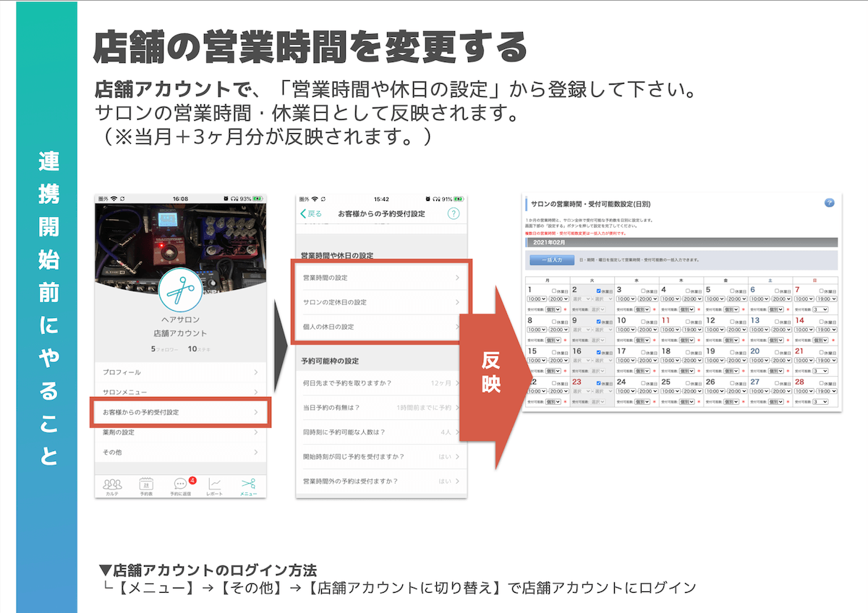The height and width of the screenshot is (613, 868).
Task: Open サロンメニュー row
Action: pyautogui.click(x=180, y=391)
